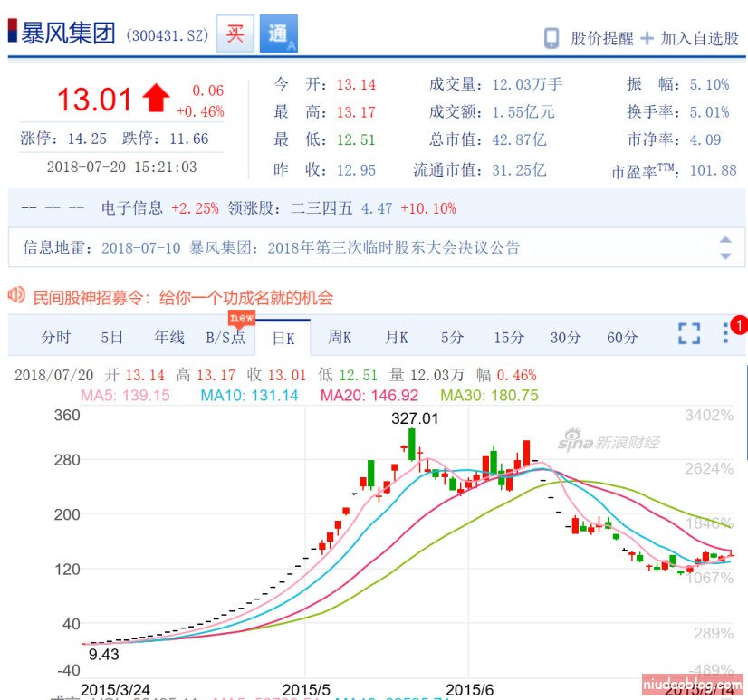The image size is (748, 700).
Task: Click the MA20: 146.92 indicator label
Action: click(x=369, y=395)
